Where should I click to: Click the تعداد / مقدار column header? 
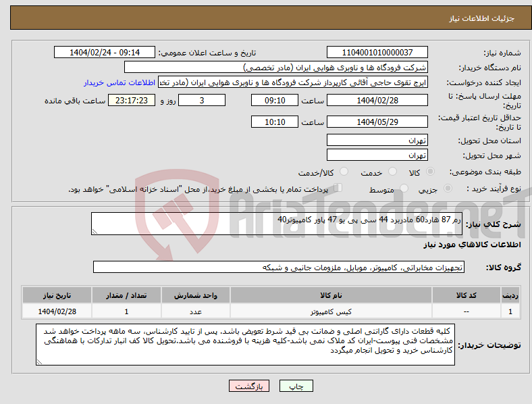tap(126, 295)
